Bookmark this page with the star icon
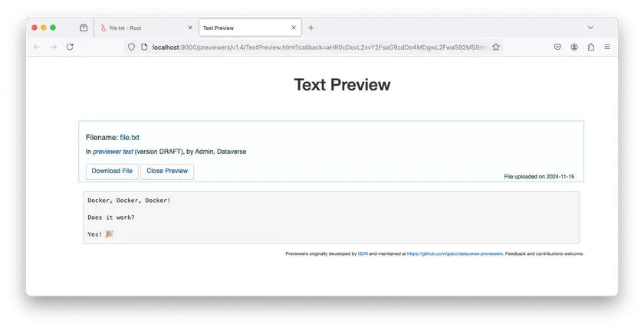 [496, 47]
